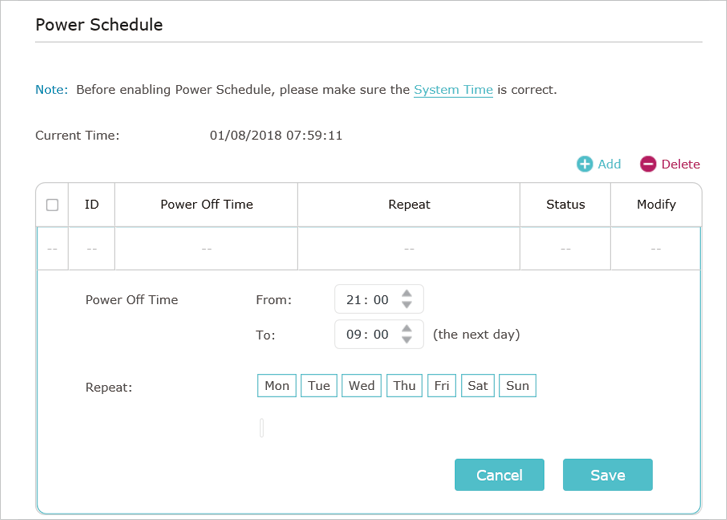Check the select-all checkbox in table header
This screenshot has width=727, height=520.
point(52,205)
